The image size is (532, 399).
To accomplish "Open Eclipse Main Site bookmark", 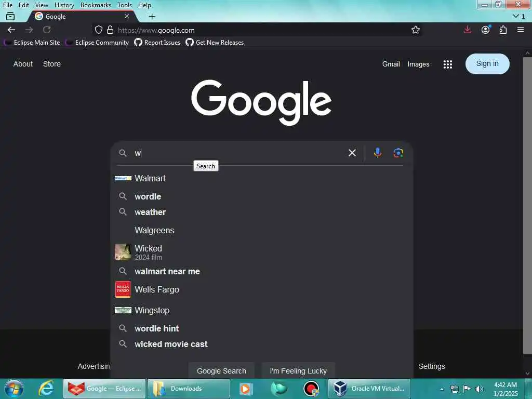I will 32,43.
